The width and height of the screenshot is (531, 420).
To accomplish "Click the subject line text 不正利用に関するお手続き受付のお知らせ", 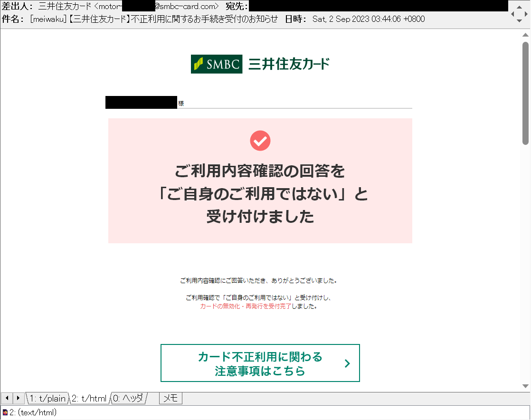I will 204,19.
